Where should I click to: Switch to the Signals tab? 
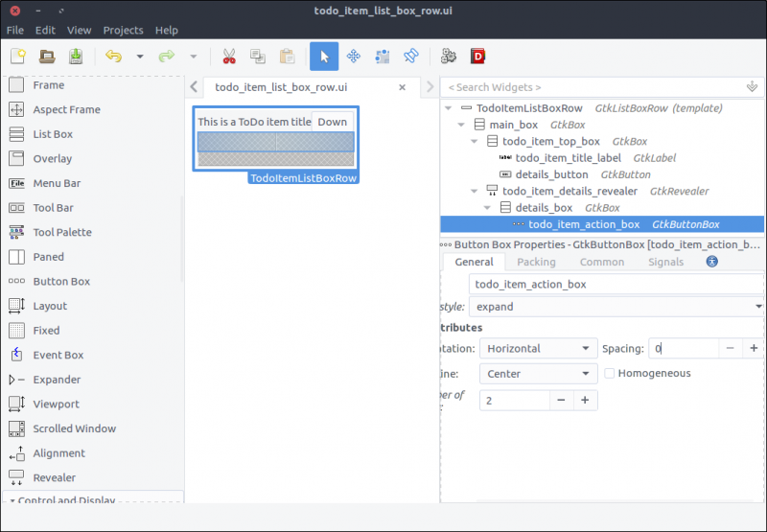click(665, 262)
